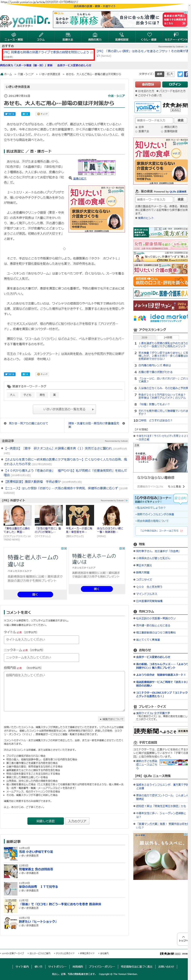Expand もっと見る under the 蕁麻疹 ad
This screenshot has height=980, width=191.
pyautogui.click(x=176, y=486)
